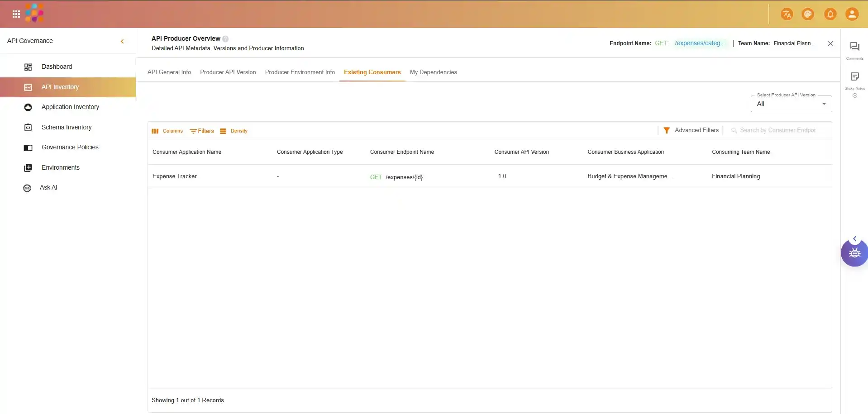The width and height of the screenshot is (868, 414).
Task: Open the theme palette icon
Action: (808, 14)
